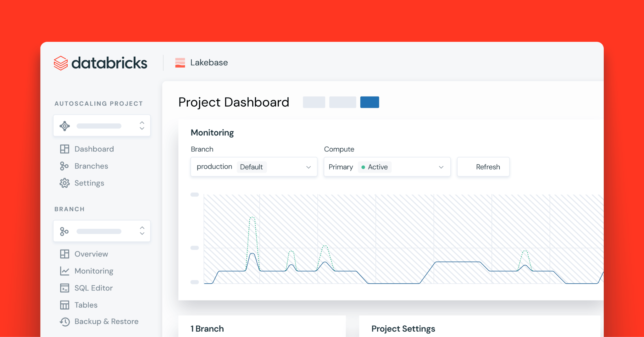Click the Tables icon
644x337 pixels.
click(x=64, y=305)
